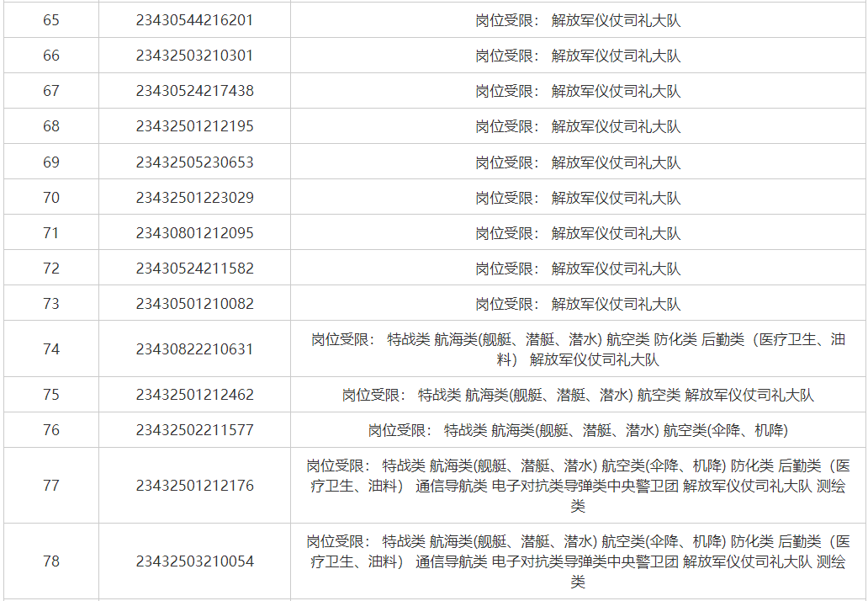This screenshot has width=868, height=601.
Task: Click ID 23432501212462
Action: tap(194, 395)
